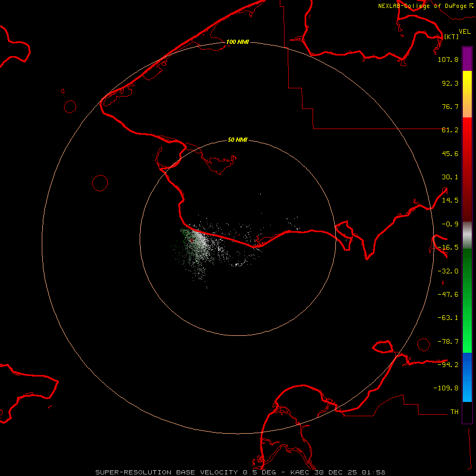The image size is (476, 476).
Task: Click the -47.6 scale value
Action: tap(448, 295)
